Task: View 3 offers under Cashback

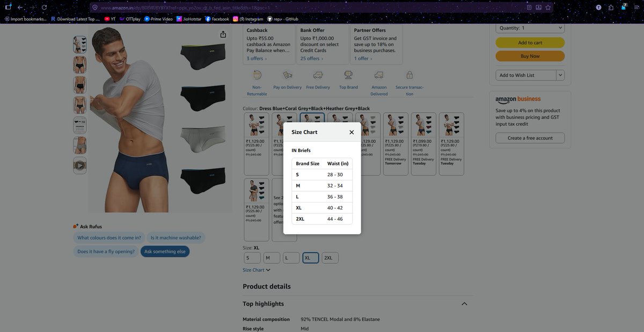Action: 256,59
